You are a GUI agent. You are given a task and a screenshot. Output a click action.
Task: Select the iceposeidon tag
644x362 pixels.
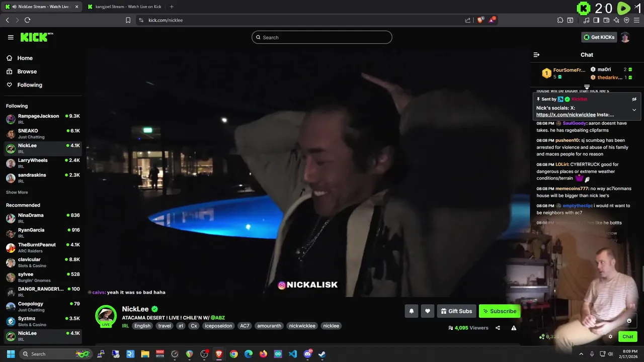pos(218,326)
